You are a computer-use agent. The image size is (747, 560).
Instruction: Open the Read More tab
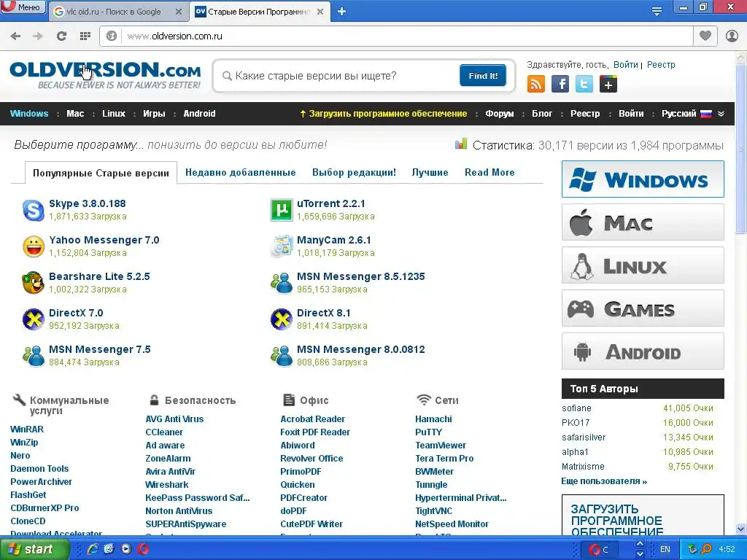pos(489,172)
